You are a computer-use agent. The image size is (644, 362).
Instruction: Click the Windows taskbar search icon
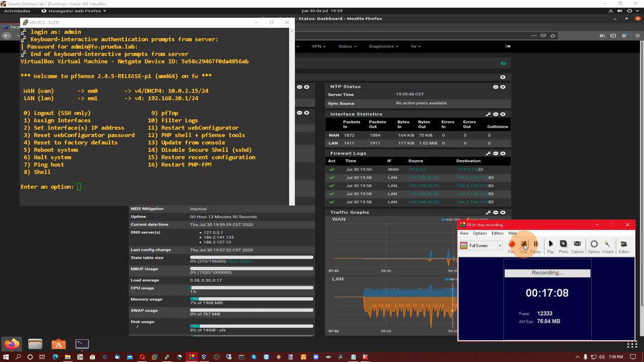[x=18, y=357]
